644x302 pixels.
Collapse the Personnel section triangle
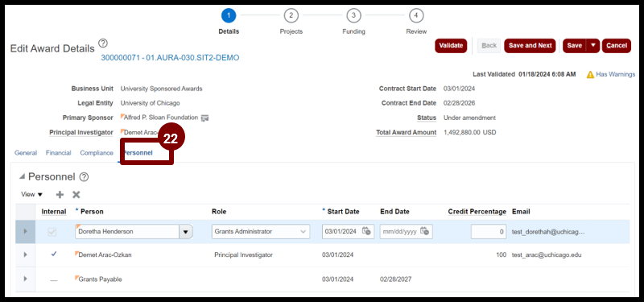pyautogui.click(x=22, y=176)
